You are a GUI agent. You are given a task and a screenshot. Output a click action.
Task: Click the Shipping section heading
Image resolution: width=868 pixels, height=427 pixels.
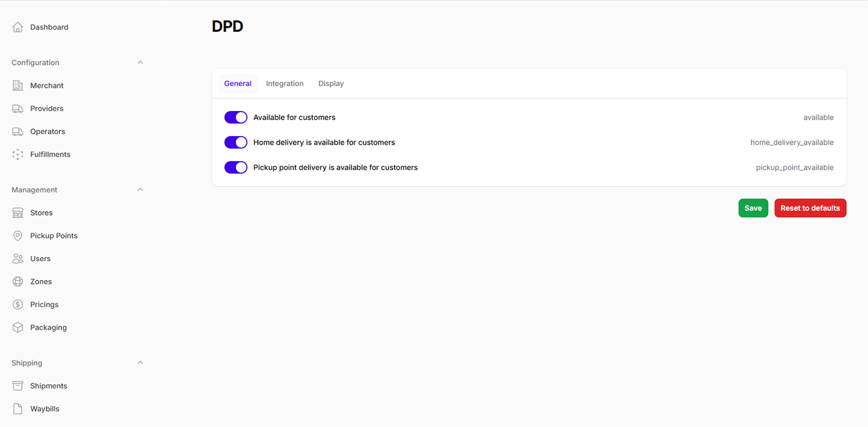point(27,363)
